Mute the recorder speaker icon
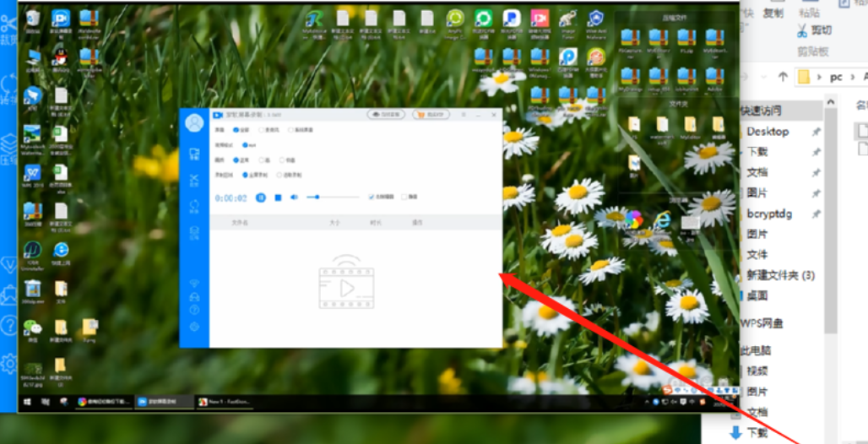 (295, 197)
